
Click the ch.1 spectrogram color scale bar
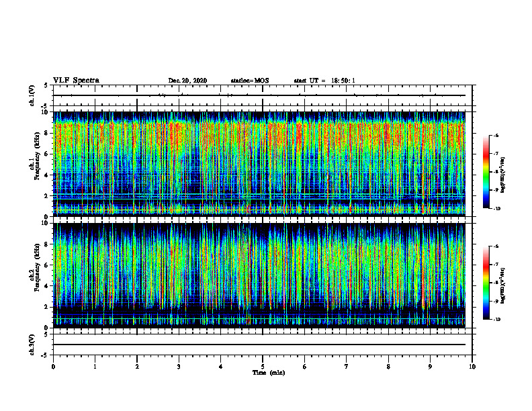point(486,172)
